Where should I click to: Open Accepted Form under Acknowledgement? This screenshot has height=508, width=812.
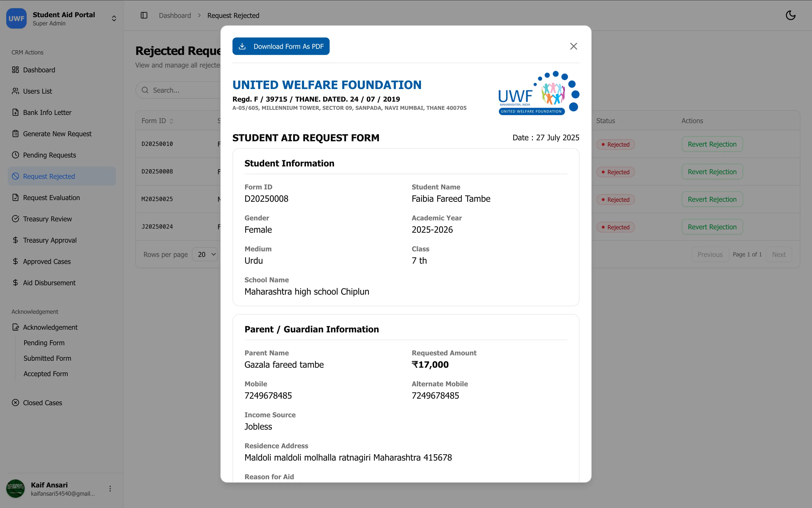coord(46,374)
